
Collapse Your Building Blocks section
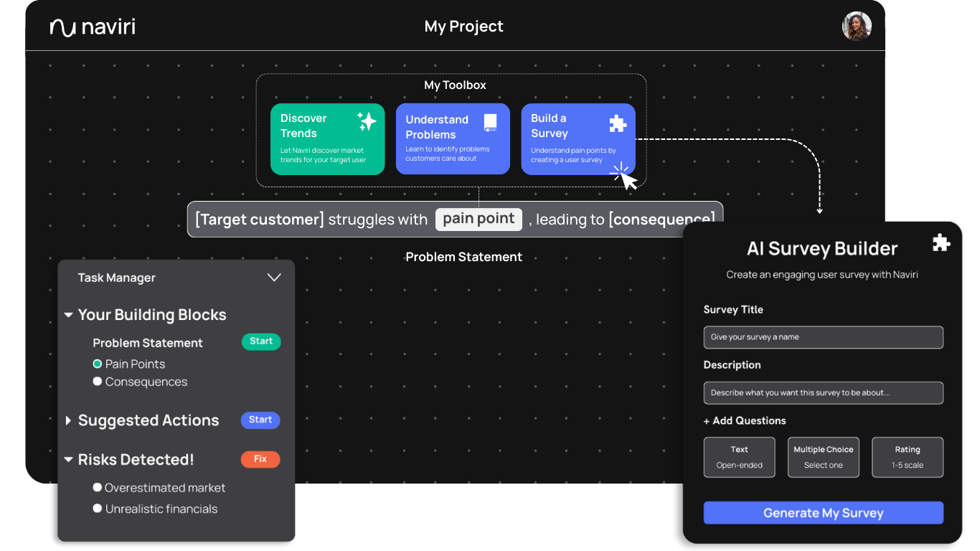point(68,315)
